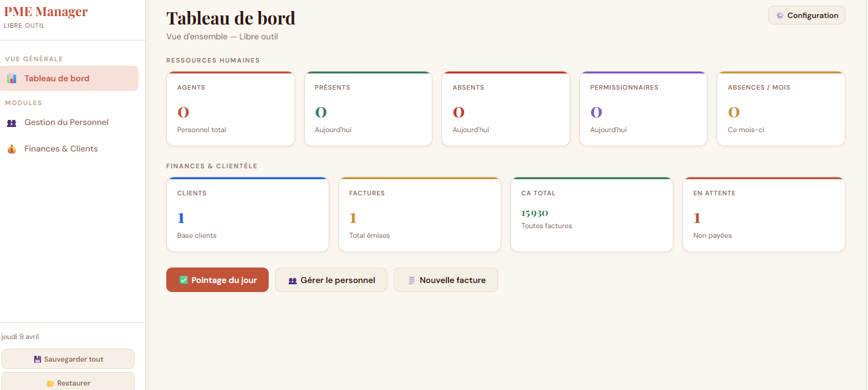Select the people icon on Gérer le personnel button

pos(293,280)
